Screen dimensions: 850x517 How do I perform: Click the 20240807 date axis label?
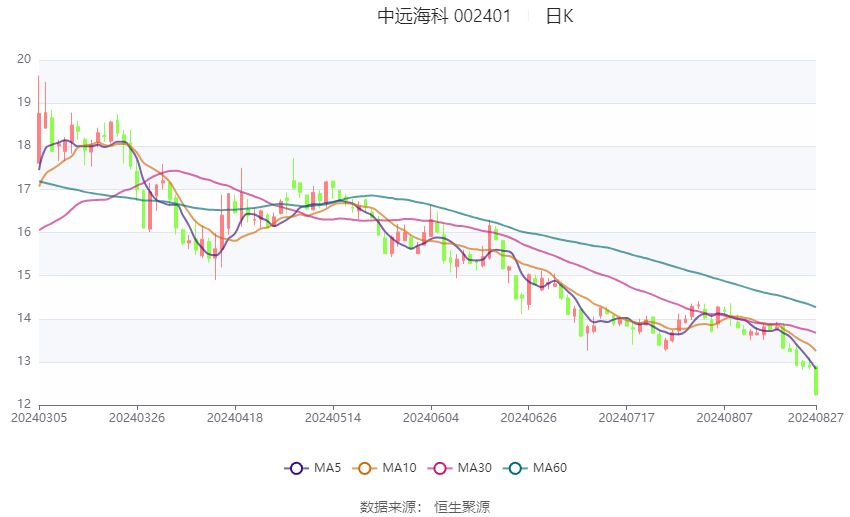725,418
